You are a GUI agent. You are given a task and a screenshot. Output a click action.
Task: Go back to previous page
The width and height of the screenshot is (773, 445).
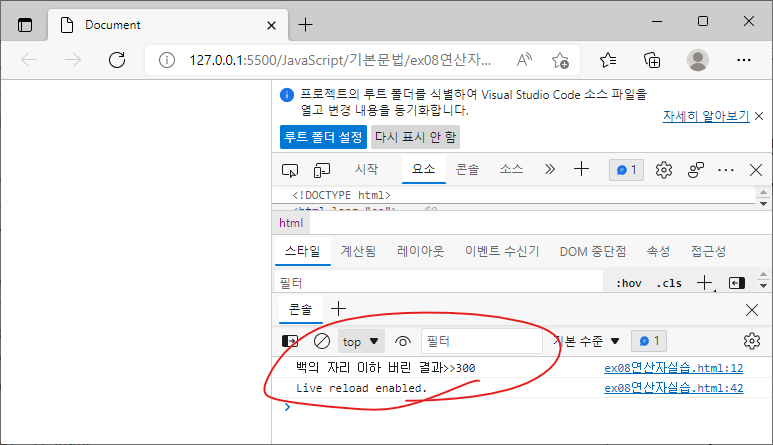click(x=29, y=60)
